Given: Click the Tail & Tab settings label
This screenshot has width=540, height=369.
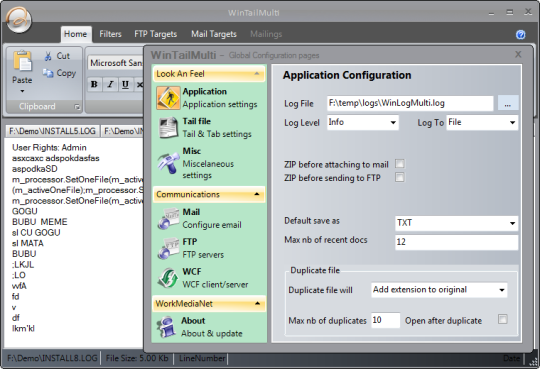Looking at the screenshot, I should 217,134.
